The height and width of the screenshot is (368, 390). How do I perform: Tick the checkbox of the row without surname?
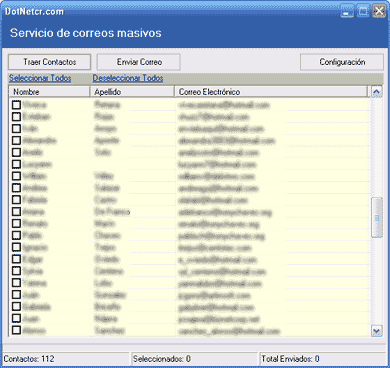(x=16, y=164)
